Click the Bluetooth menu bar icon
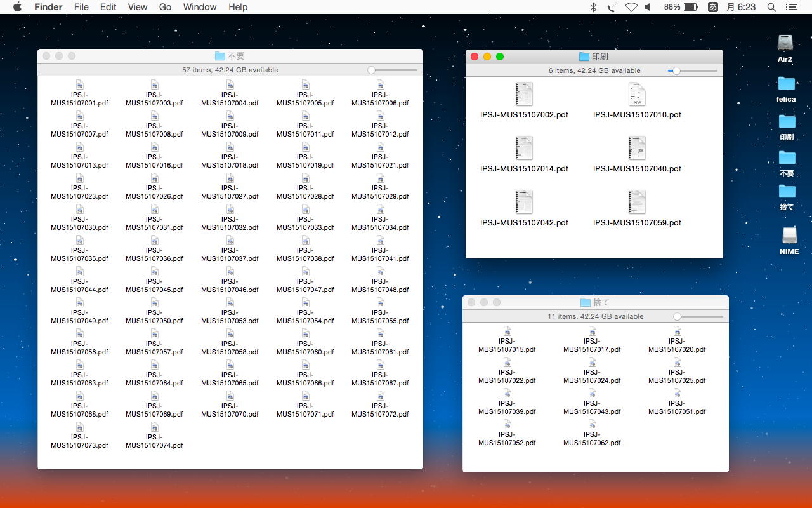The width and height of the screenshot is (812, 508). 594,7
